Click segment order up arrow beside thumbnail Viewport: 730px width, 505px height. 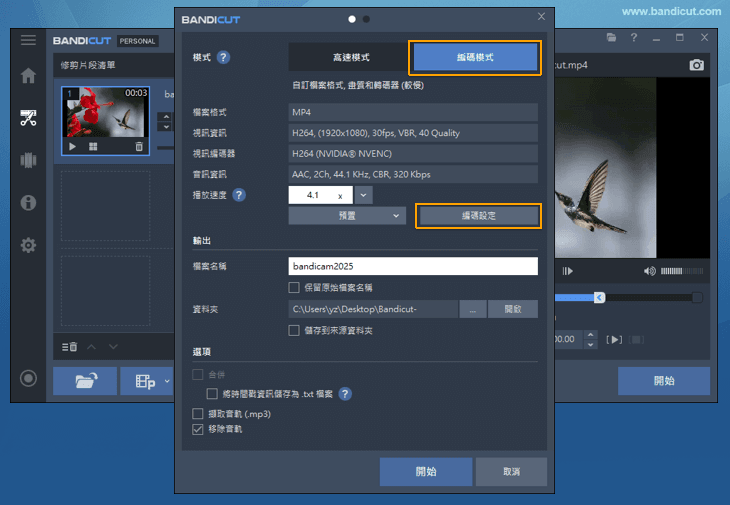tap(166, 116)
